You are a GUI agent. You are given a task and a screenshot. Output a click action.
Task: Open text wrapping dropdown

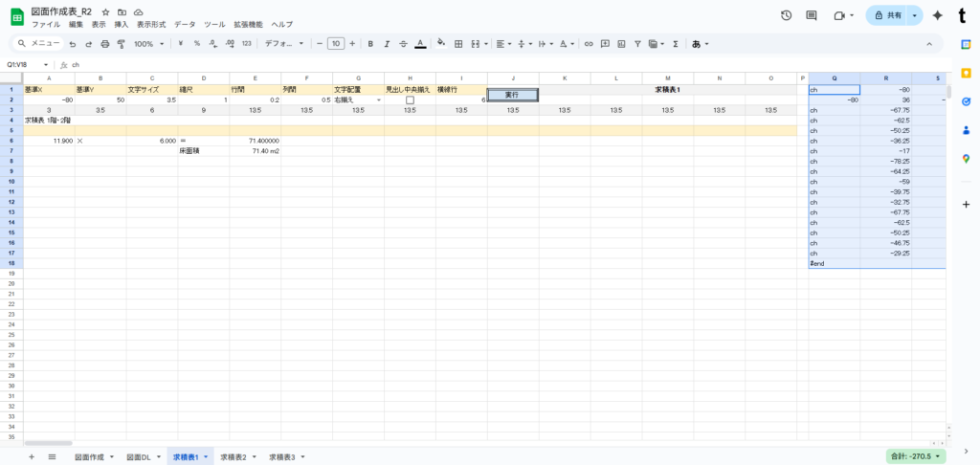545,44
